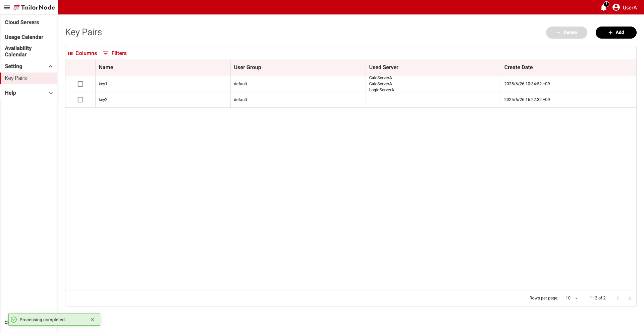Click the notification bell icon
The image size is (644, 333).
click(604, 7)
